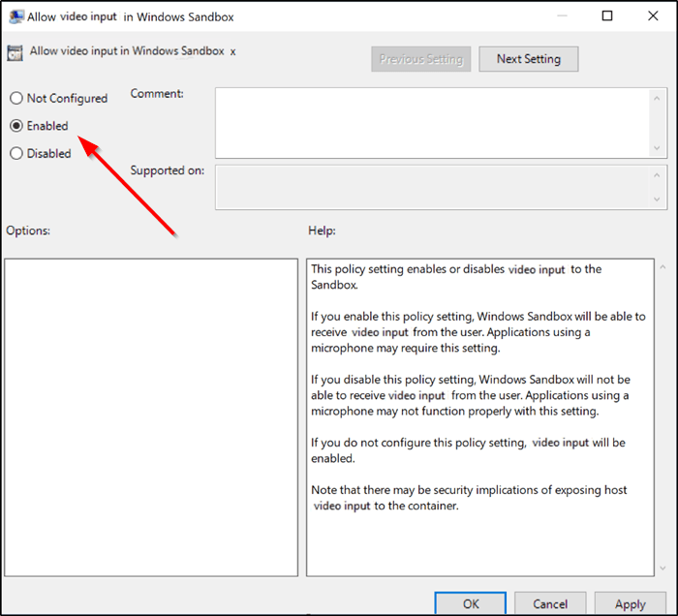The width and height of the screenshot is (678, 616).
Task: Click the Help panel scroll up arrow
Action: [x=663, y=267]
